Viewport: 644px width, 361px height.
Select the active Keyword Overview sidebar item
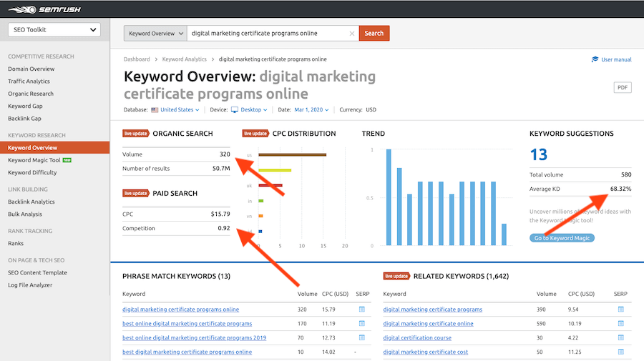pos(54,148)
